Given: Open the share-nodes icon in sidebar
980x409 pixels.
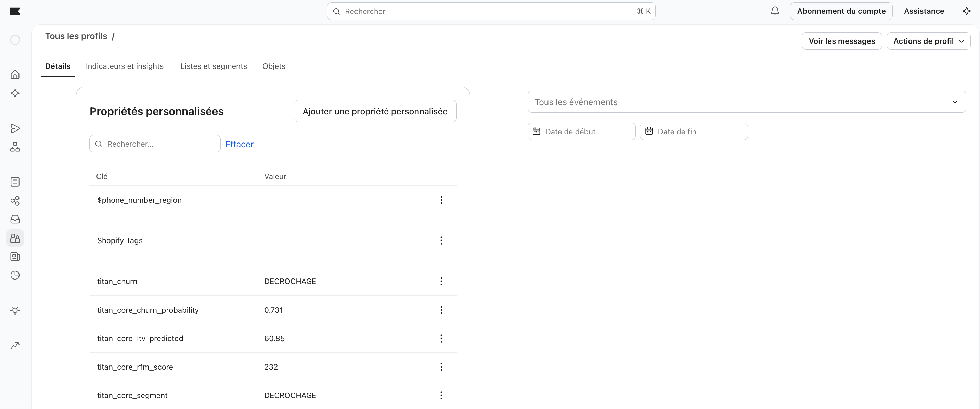Looking at the screenshot, I should click(15, 201).
